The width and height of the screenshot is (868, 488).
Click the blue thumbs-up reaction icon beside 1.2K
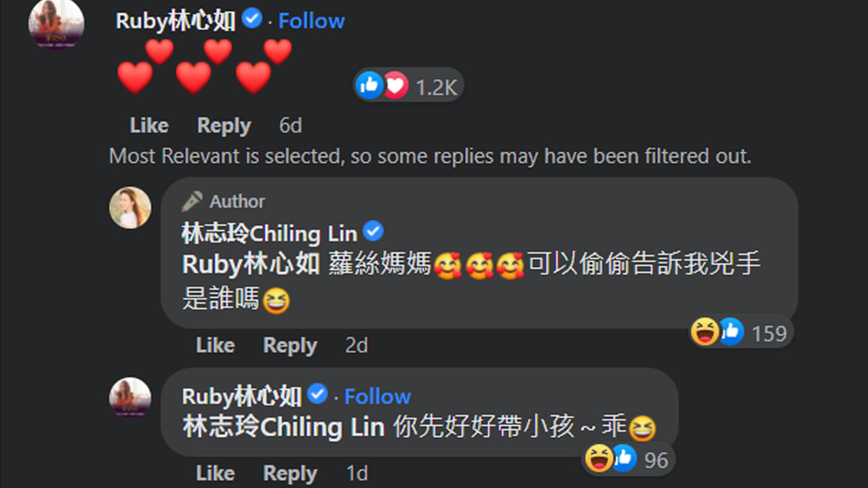[x=370, y=85]
